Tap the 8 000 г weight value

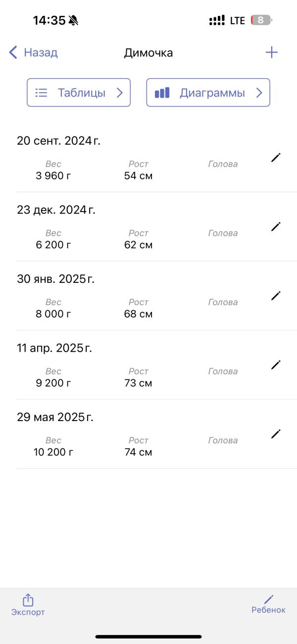click(53, 314)
